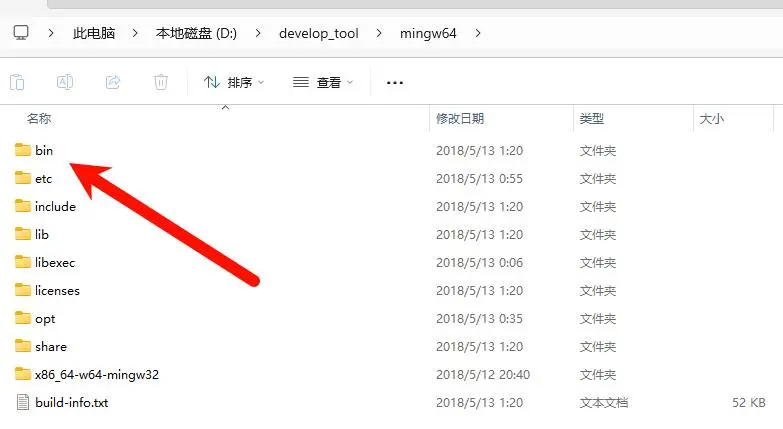Click the lib folder name

[42, 234]
